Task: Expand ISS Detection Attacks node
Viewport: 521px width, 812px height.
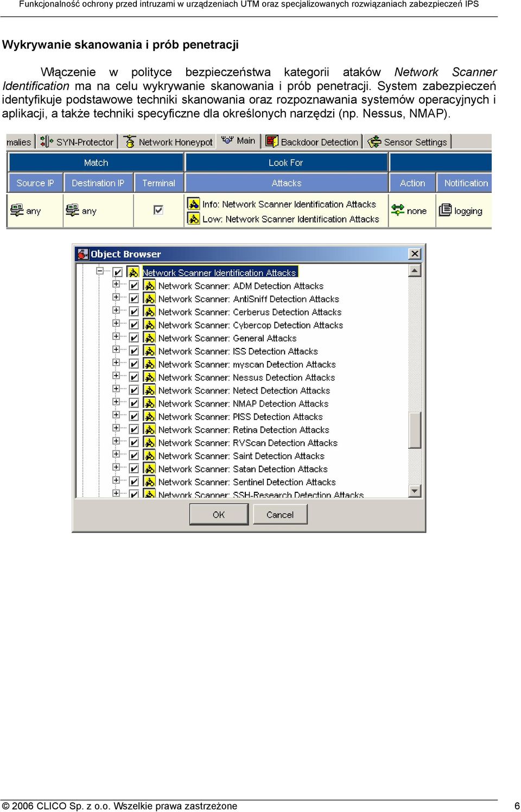Action: [116, 349]
